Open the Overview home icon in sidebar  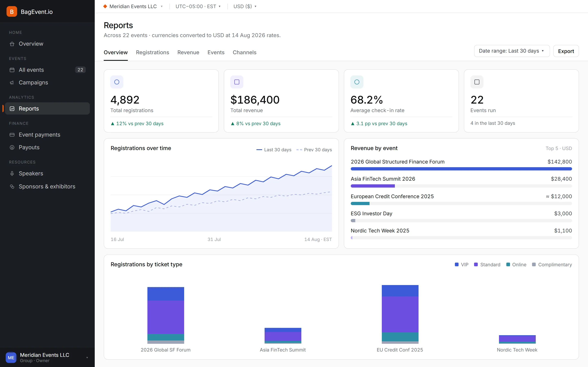click(x=12, y=44)
